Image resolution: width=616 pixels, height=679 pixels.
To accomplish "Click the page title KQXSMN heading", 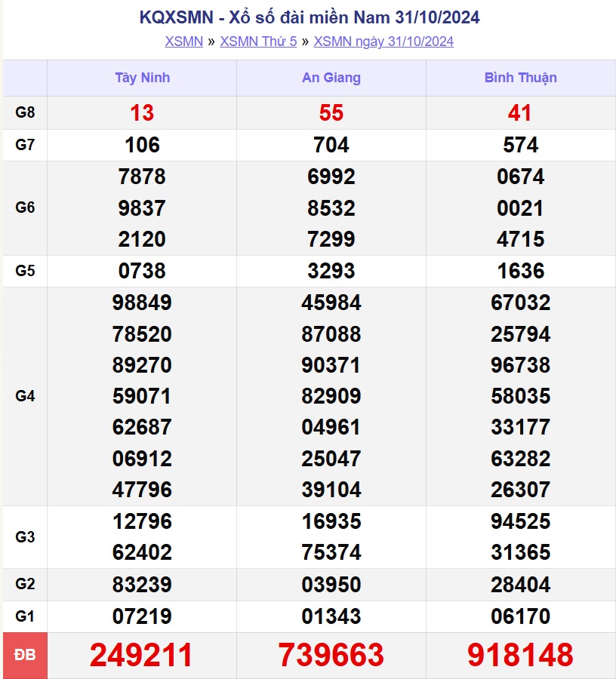I will pyautogui.click(x=310, y=17).
